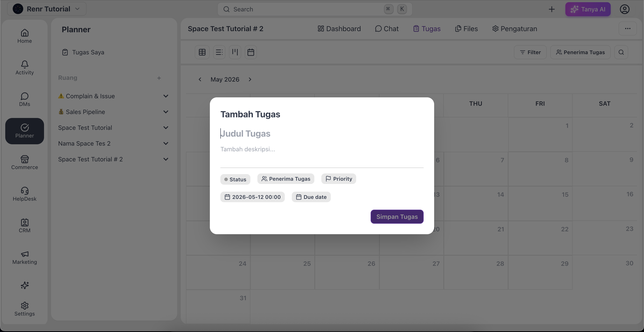
Task: Switch to calendar view icon
Action: 251,52
